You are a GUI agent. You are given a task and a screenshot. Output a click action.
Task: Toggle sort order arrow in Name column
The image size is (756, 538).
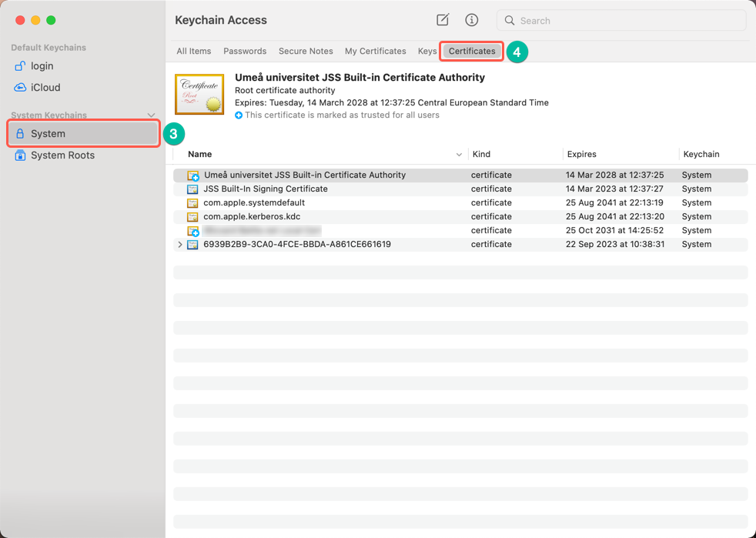tap(459, 154)
